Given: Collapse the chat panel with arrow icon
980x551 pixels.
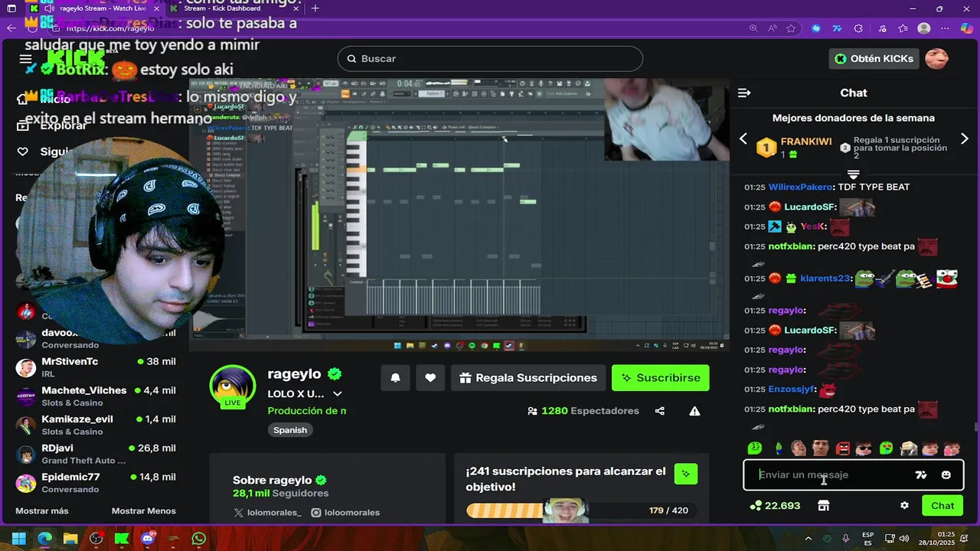Looking at the screenshot, I should [744, 93].
